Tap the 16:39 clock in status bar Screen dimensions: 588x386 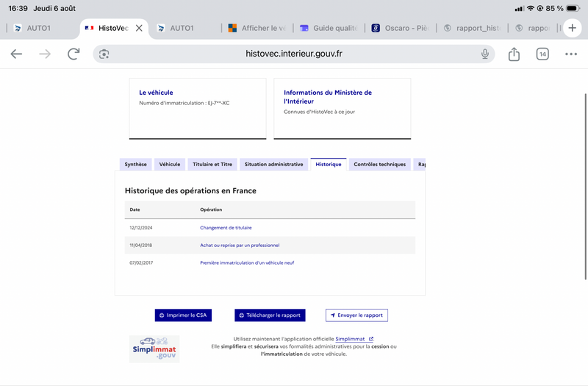(18, 8)
